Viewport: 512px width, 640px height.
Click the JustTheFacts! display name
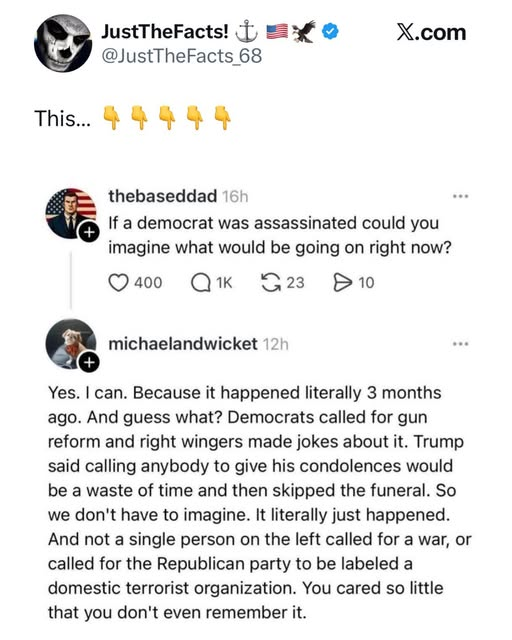(165, 32)
